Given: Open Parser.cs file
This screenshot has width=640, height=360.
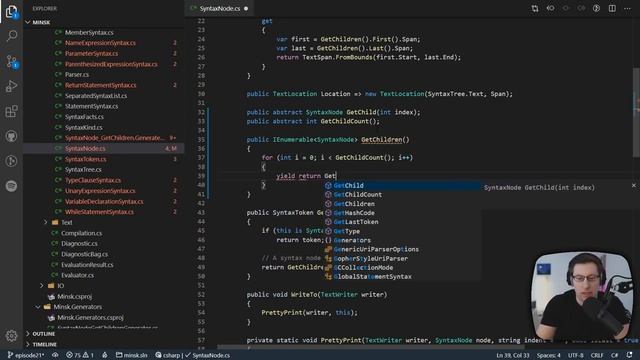Looking at the screenshot, I should pyautogui.click(x=77, y=74).
